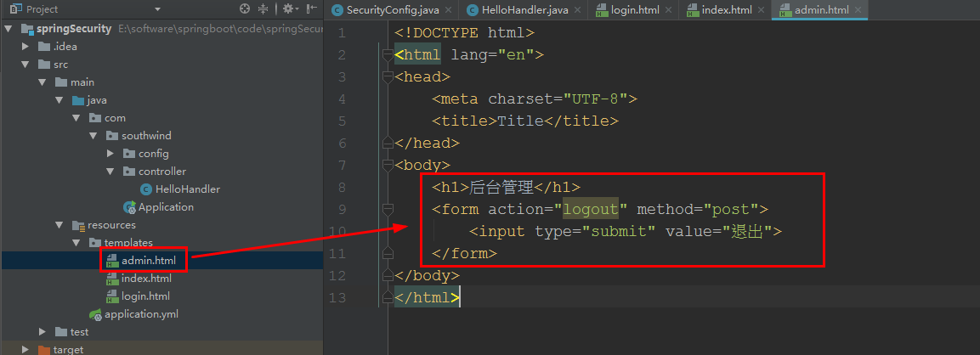Fold the html tag on line 2

[x=388, y=55]
